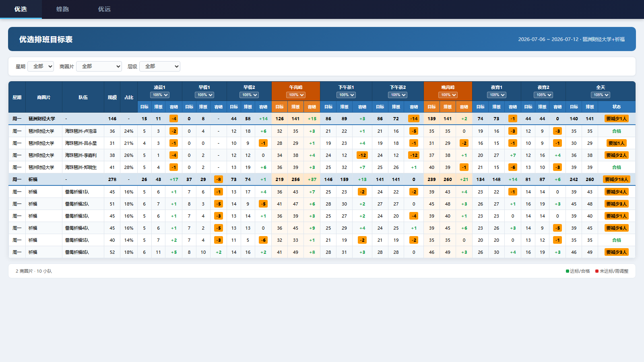
Task: Click the 星期 column header
Action: (17, 97)
